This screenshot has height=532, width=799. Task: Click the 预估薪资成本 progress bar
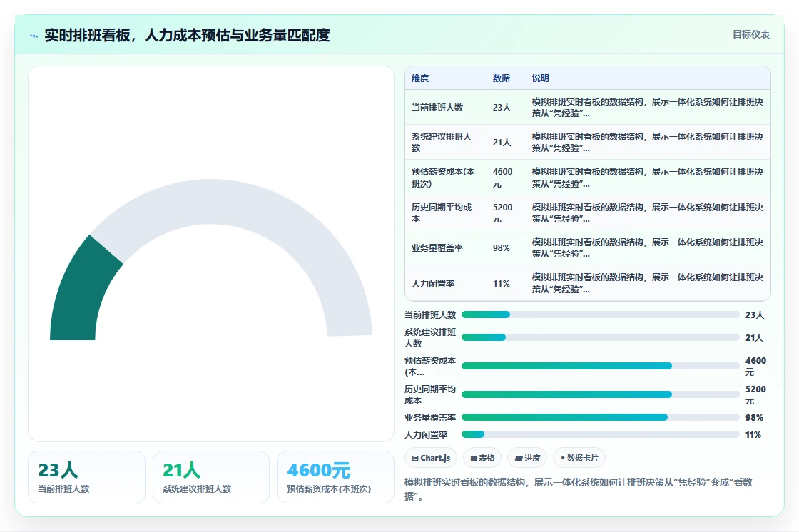(x=600, y=366)
